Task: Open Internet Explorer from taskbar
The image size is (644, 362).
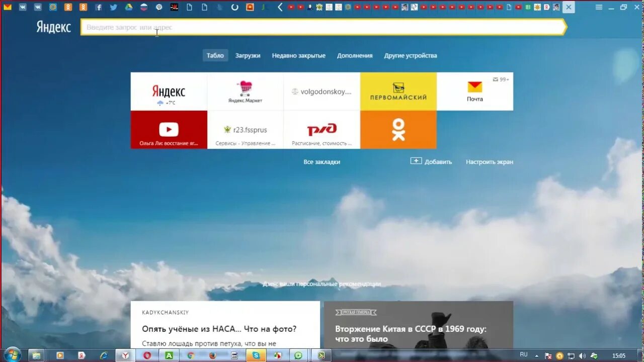Action: (104, 355)
